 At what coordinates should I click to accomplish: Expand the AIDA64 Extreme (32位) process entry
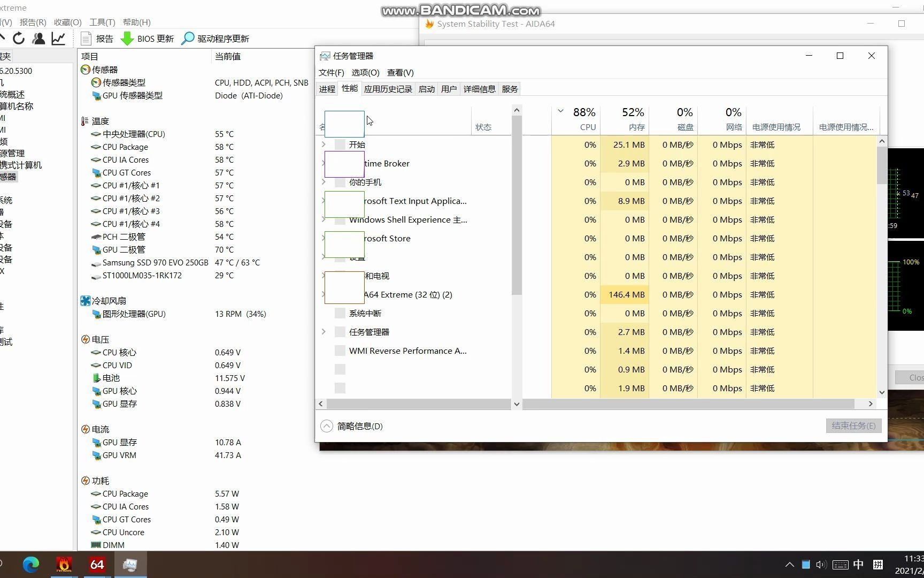point(323,294)
